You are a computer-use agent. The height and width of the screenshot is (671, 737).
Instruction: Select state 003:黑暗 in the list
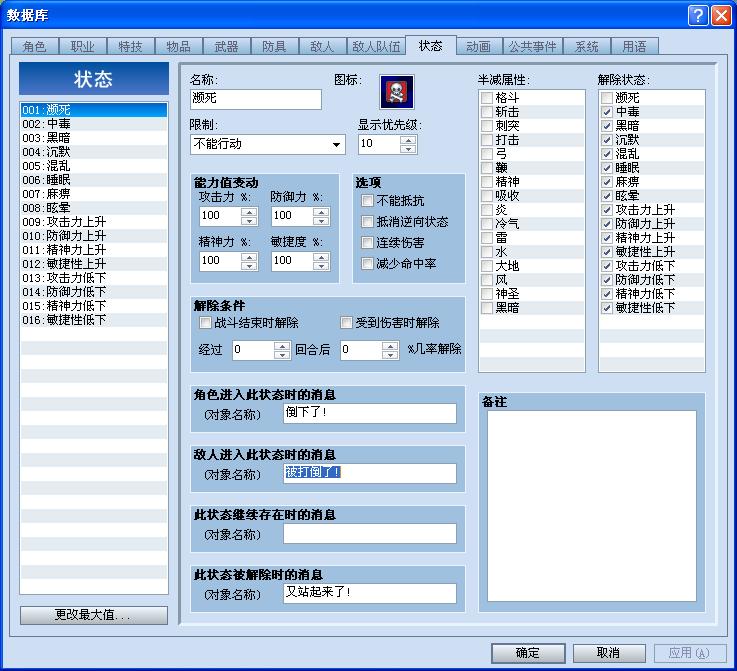pyautogui.click(x=94, y=138)
